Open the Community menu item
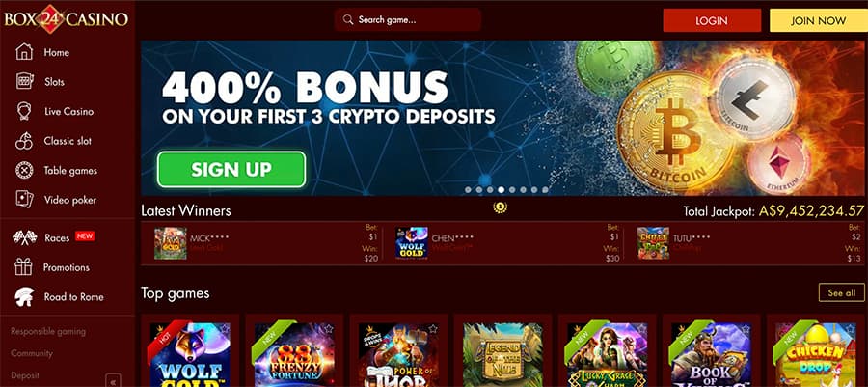 point(32,353)
